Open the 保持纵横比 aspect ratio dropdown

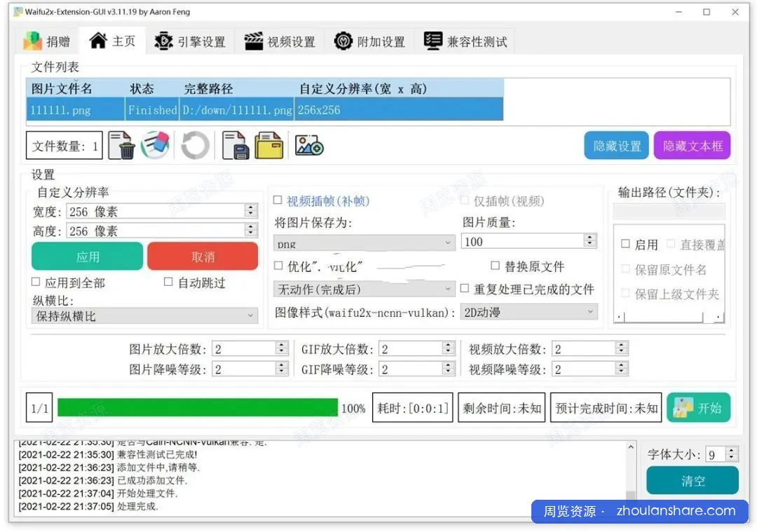pos(145,315)
